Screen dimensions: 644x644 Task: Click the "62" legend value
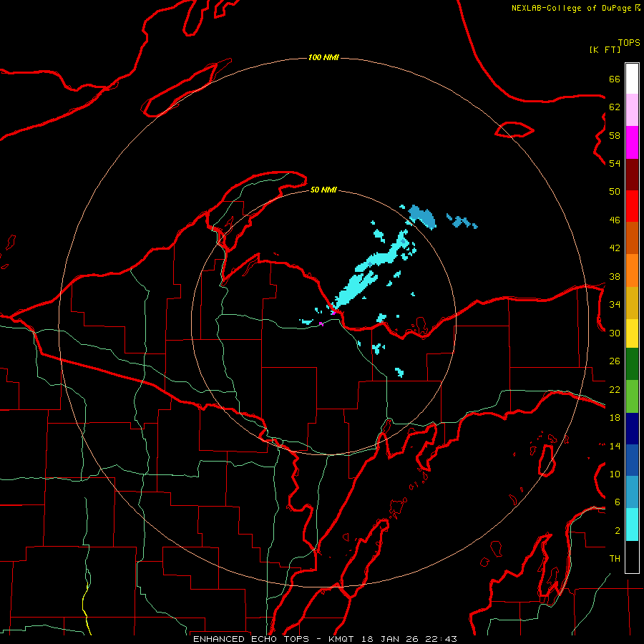(615, 107)
